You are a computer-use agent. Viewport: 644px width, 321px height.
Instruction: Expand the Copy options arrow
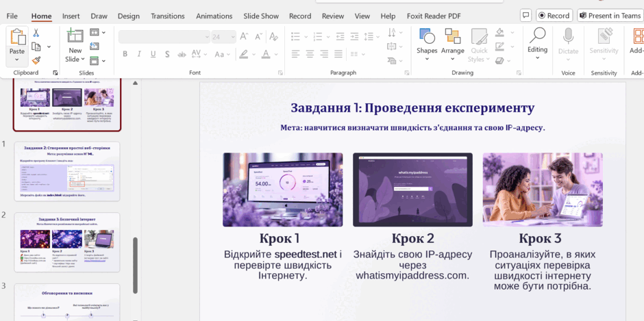point(49,47)
